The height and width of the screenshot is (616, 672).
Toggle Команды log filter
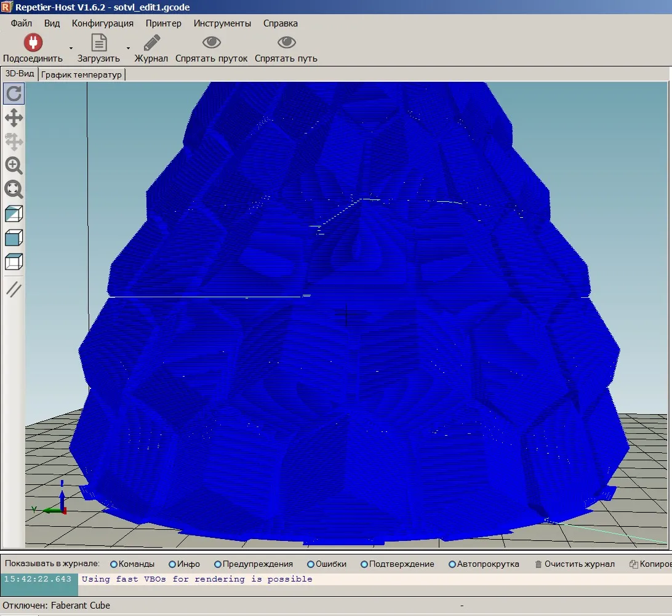[x=132, y=564]
